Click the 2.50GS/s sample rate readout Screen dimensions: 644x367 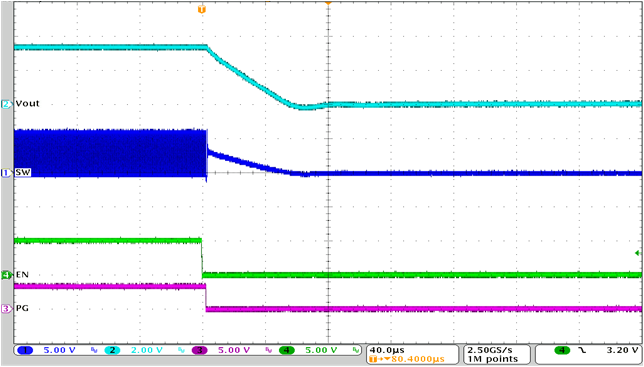point(490,350)
